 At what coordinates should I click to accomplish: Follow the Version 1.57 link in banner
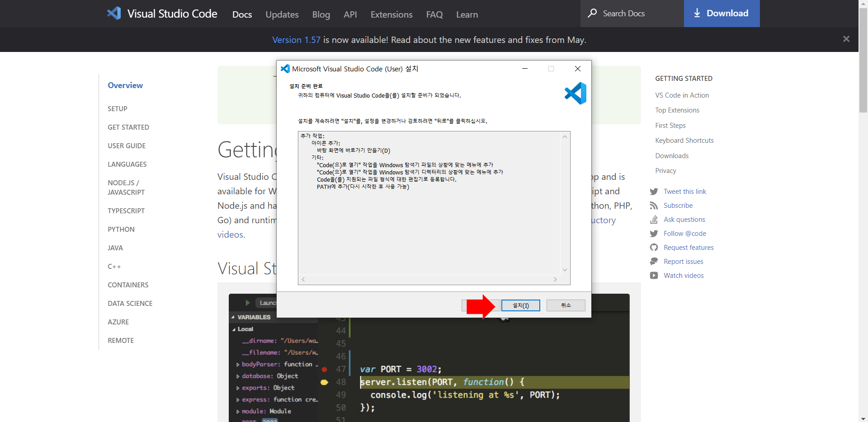tap(296, 40)
